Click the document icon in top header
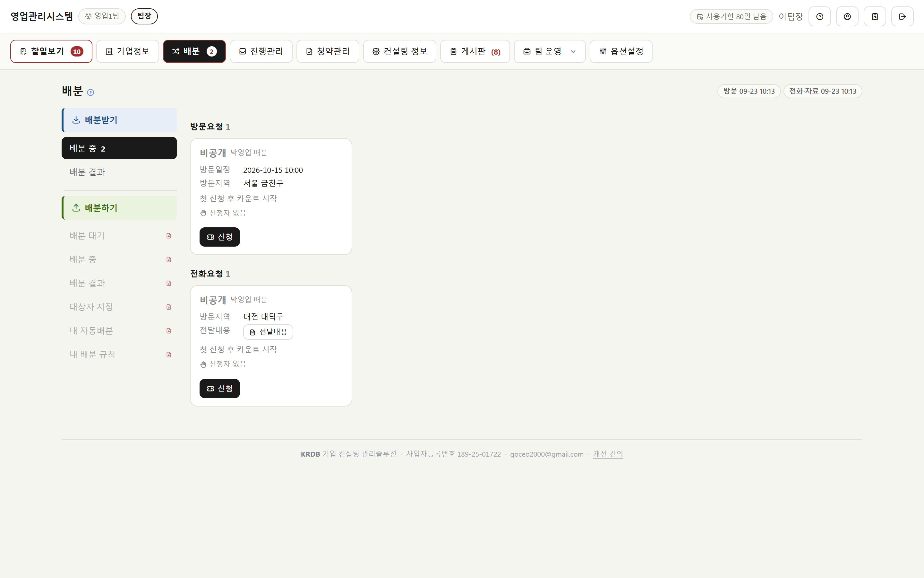 [x=875, y=16]
